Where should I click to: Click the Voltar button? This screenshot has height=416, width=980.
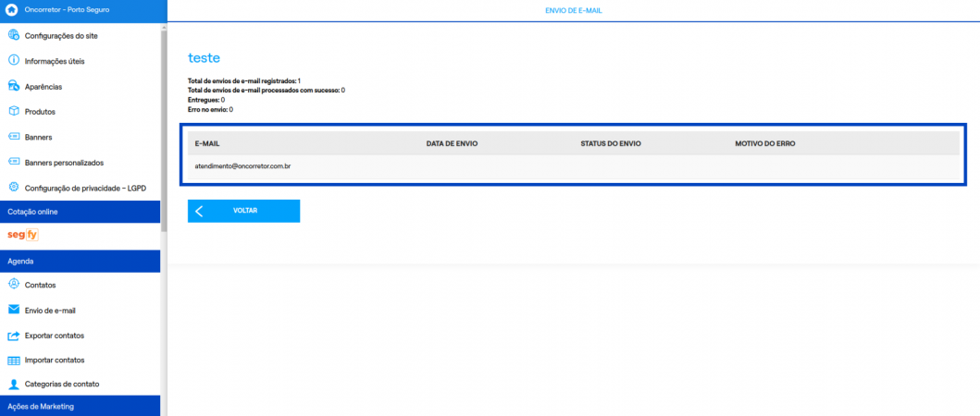[x=243, y=211]
